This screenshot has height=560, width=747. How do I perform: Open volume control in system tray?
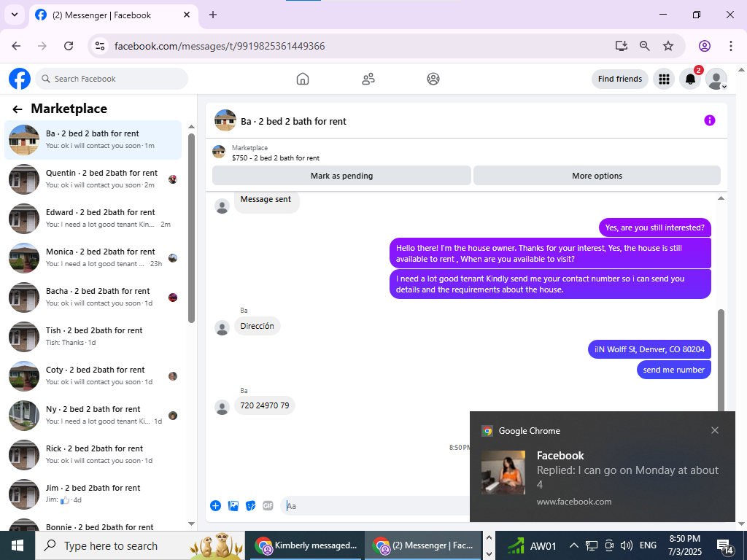tap(627, 545)
